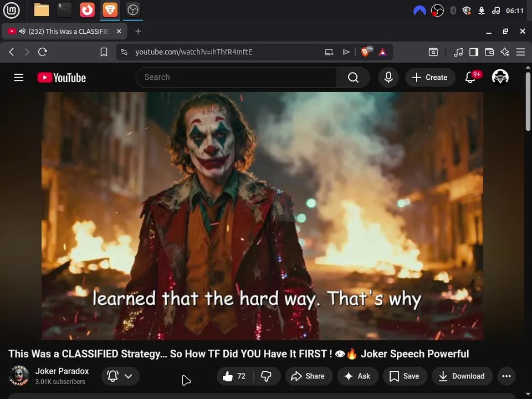This screenshot has height=399, width=532.
Task: Submit search with magnifier button
Action: [x=353, y=78]
